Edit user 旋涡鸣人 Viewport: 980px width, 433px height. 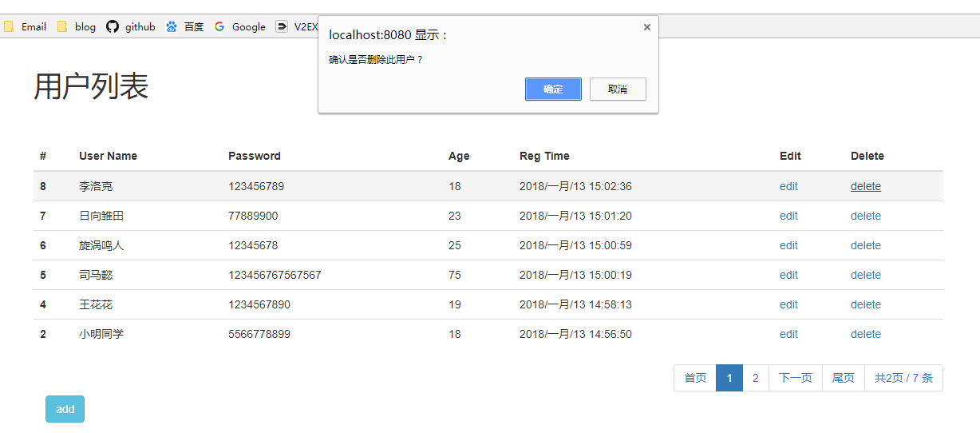[788, 245]
